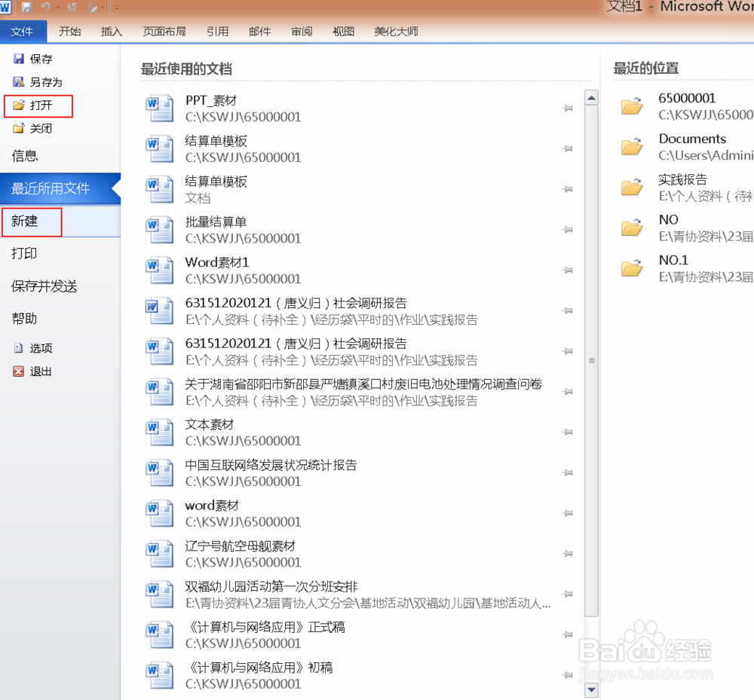
Task: Click Word file icon beside 结算单模板 in 文档
Action: coord(160,190)
